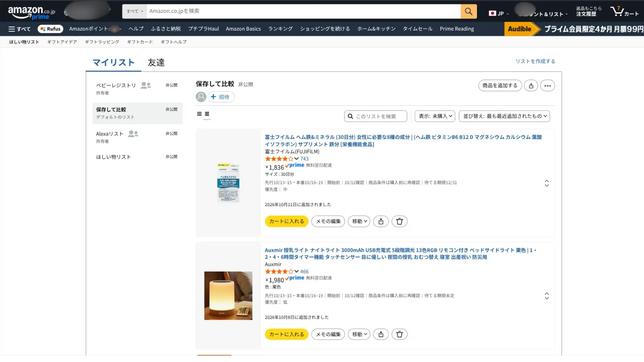This screenshot has width=644, height=362.
Task: Share the Auxmir night light item
Action: [381, 334]
